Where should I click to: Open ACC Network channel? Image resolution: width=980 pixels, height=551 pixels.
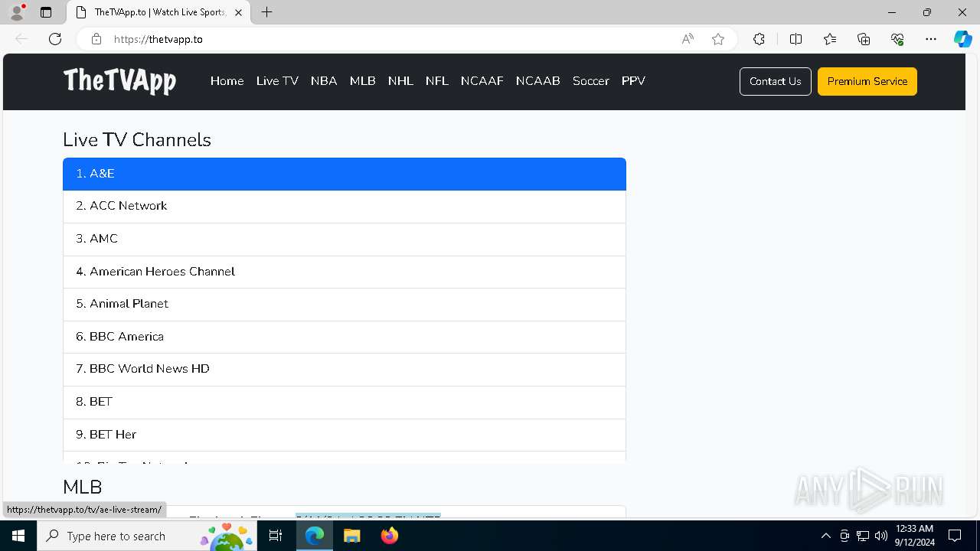[345, 206]
